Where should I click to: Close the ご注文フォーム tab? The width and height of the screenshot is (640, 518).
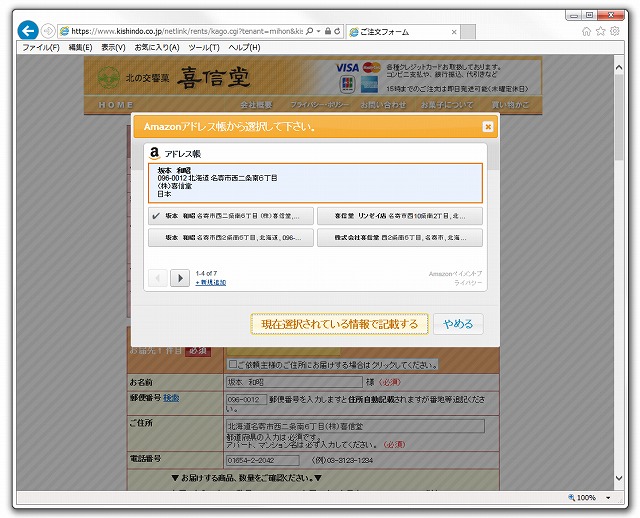[453, 32]
